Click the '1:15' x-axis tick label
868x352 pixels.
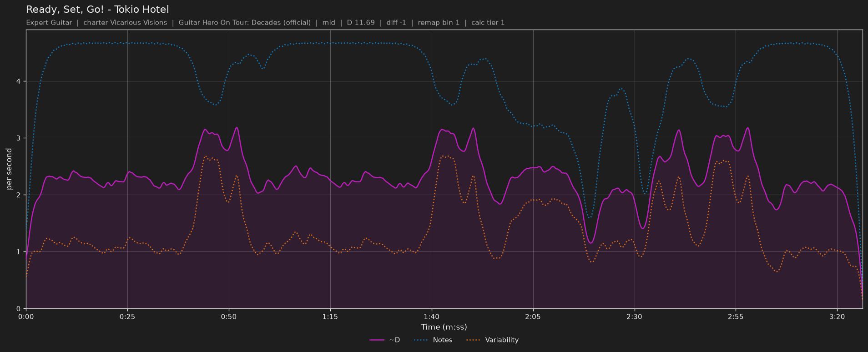pyautogui.click(x=330, y=317)
